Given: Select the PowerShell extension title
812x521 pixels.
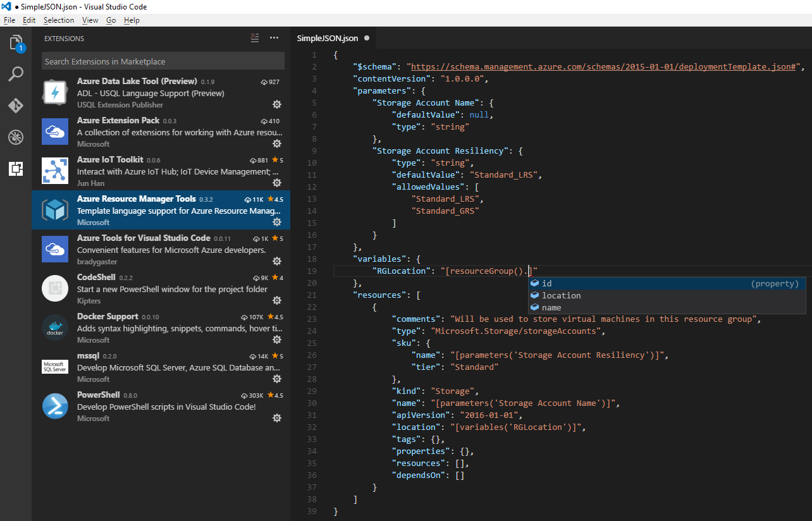Looking at the screenshot, I should point(99,395).
